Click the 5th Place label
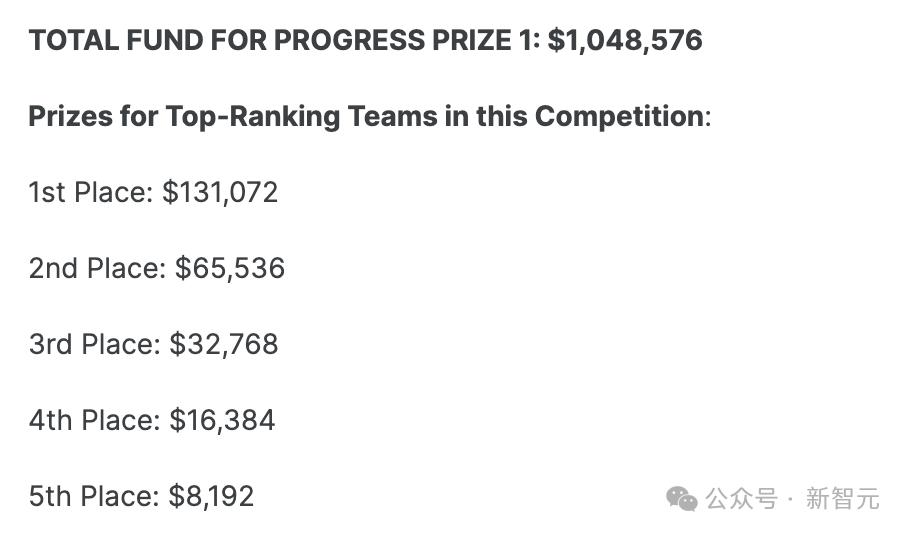Image resolution: width=908 pixels, height=534 pixels. [94, 496]
